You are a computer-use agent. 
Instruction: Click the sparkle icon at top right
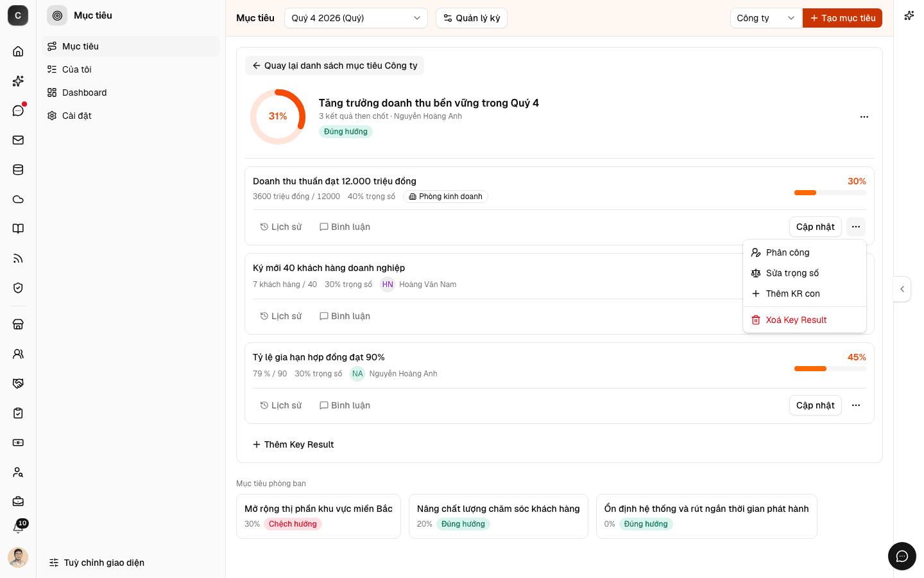click(909, 15)
